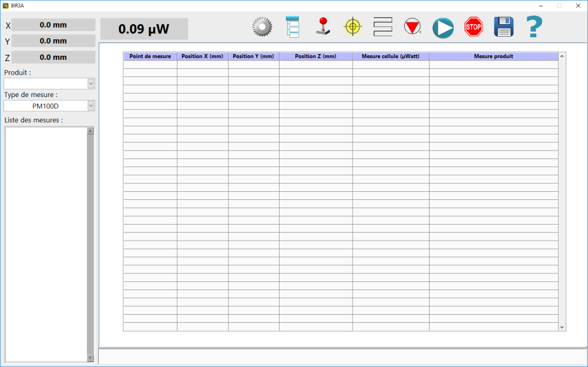Select the serpentine scan path icon
Viewport: 588px width, 367px height.
383,26
